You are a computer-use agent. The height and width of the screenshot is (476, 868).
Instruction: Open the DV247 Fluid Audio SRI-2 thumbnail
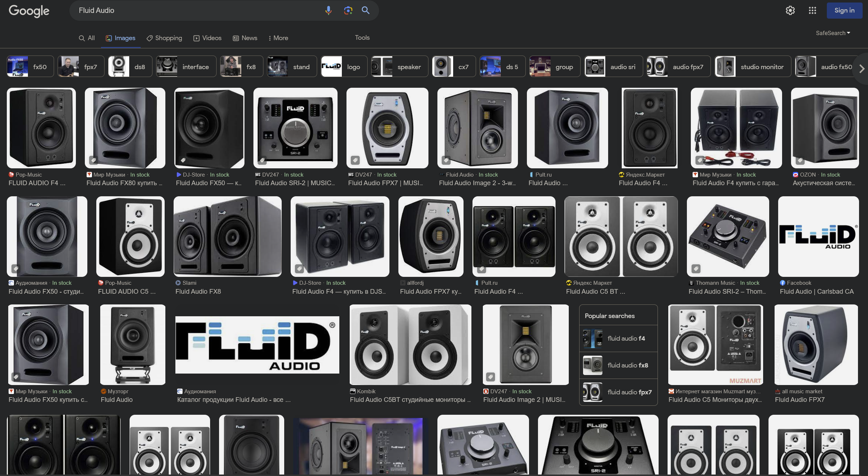(x=295, y=128)
